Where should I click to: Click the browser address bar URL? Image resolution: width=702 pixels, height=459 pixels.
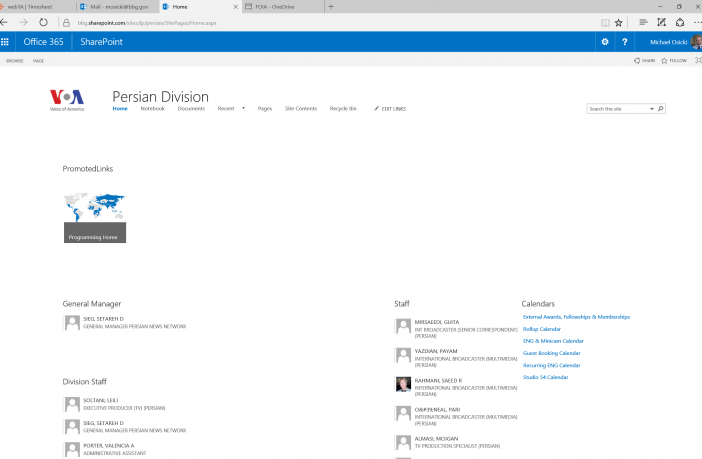click(147, 23)
